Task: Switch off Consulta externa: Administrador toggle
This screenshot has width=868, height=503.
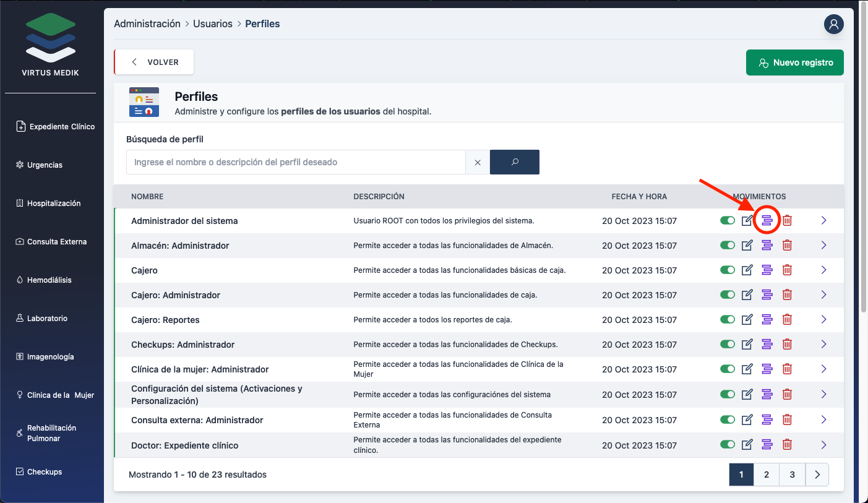Action: pyautogui.click(x=728, y=419)
